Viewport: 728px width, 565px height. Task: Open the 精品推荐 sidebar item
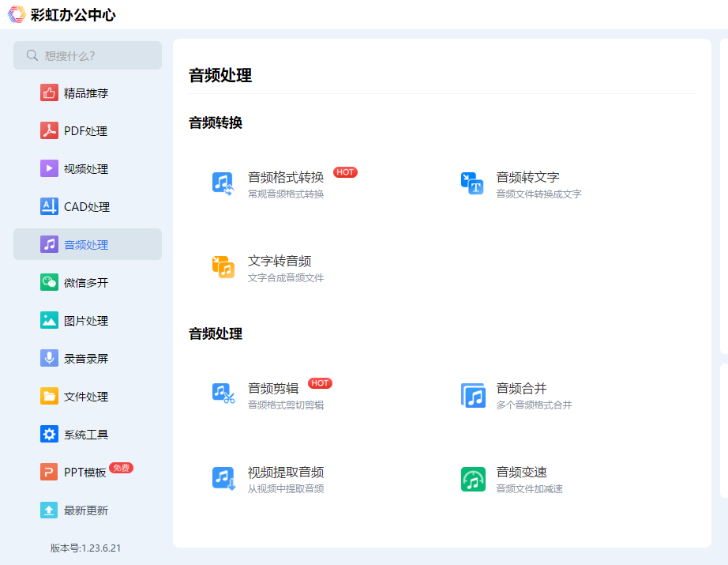(88, 93)
